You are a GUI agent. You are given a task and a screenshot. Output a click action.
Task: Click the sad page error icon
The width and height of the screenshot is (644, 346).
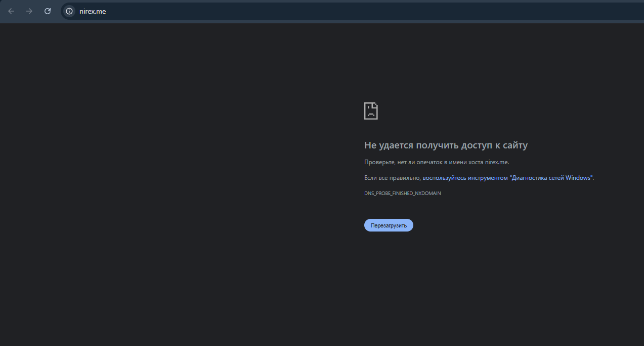pyautogui.click(x=371, y=111)
